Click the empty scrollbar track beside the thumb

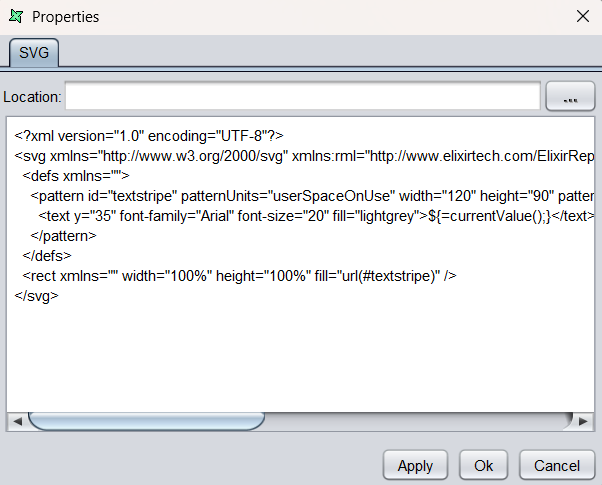pyautogui.click(x=418, y=421)
